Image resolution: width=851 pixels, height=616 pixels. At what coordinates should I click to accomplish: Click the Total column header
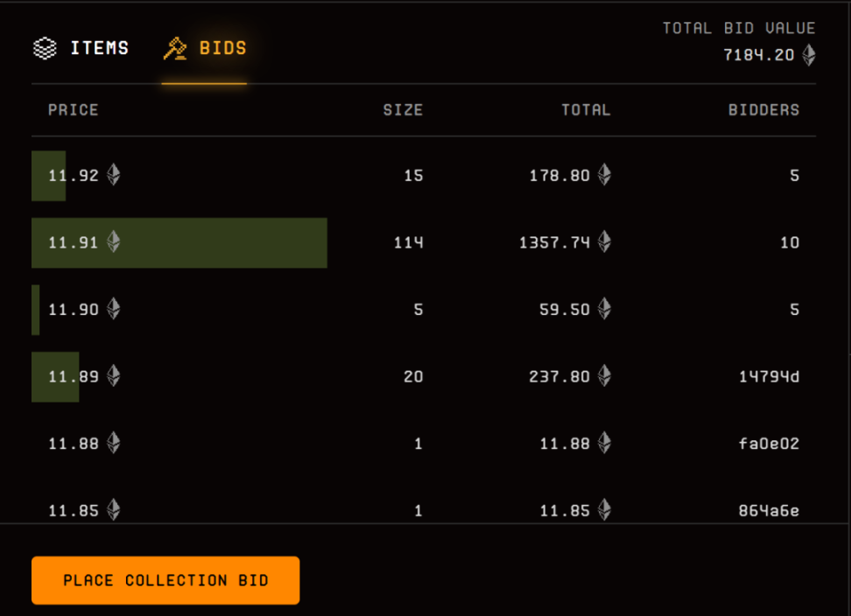(586, 110)
